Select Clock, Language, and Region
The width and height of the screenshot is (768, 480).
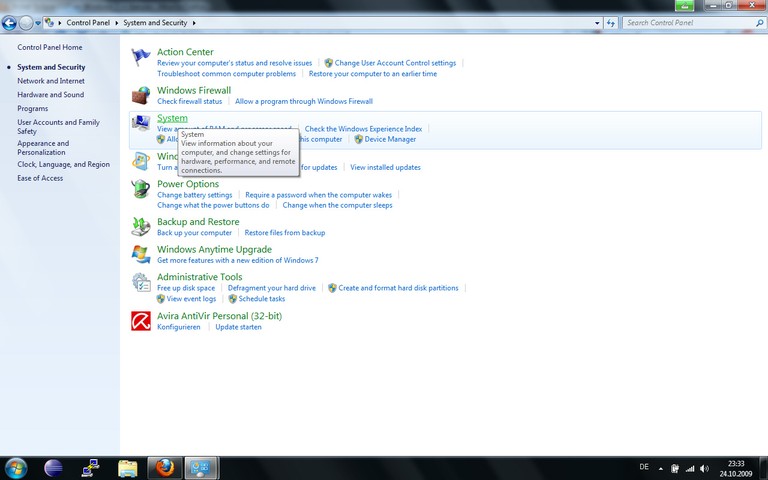pos(63,165)
